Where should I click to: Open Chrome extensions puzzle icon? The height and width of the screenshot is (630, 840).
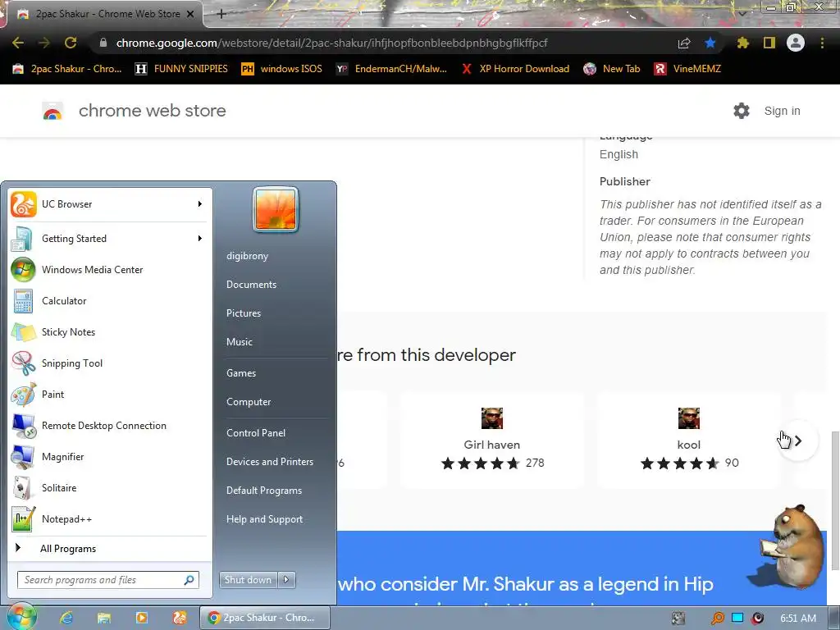(x=742, y=43)
